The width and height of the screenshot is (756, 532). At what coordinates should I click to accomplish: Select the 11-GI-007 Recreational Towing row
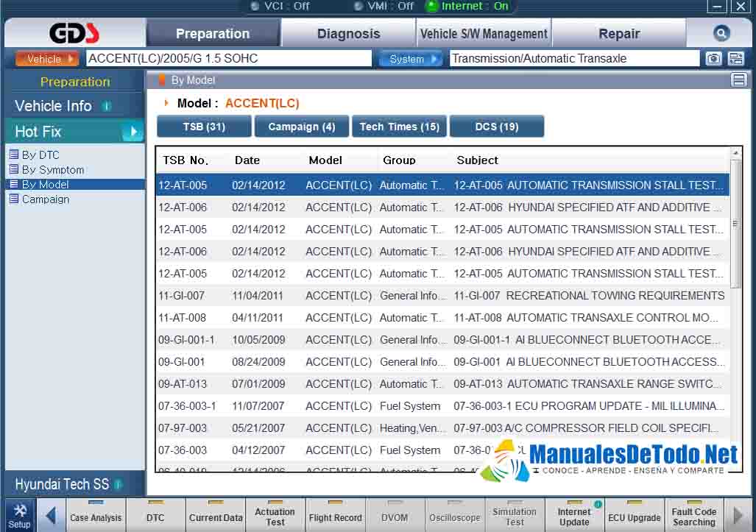442,295
